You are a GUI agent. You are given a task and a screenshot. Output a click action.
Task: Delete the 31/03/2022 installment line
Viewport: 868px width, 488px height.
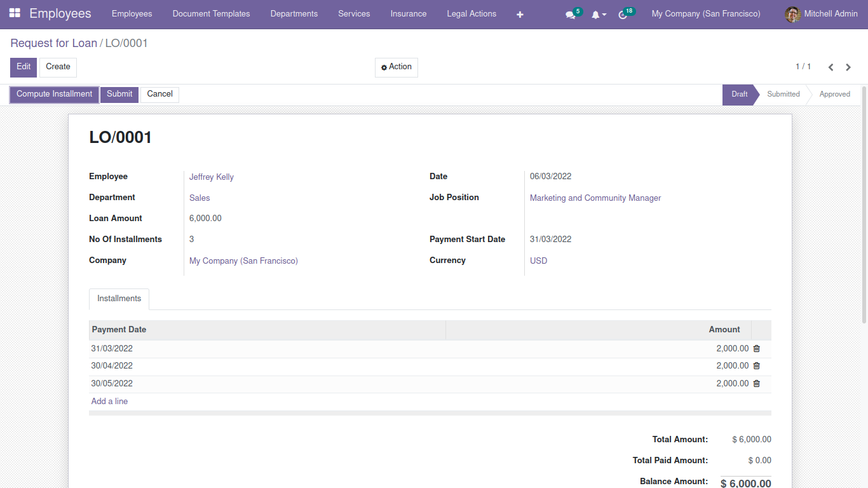tap(756, 348)
